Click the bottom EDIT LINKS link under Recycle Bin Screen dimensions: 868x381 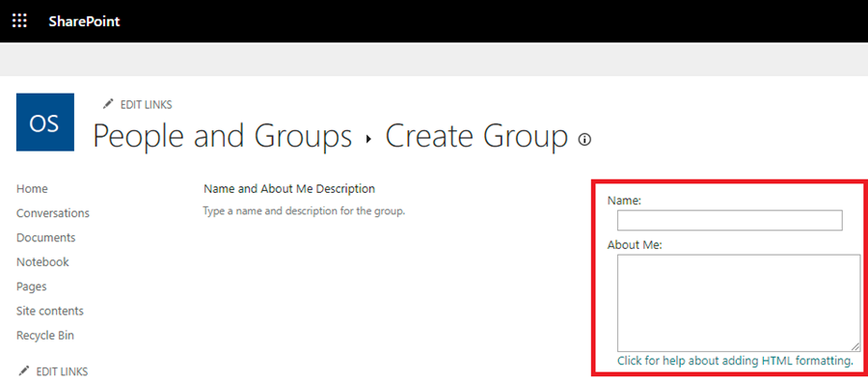pos(54,371)
